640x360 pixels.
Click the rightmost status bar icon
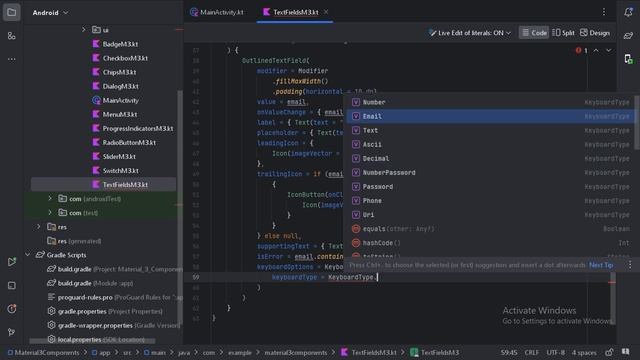(x=625, y=352)
